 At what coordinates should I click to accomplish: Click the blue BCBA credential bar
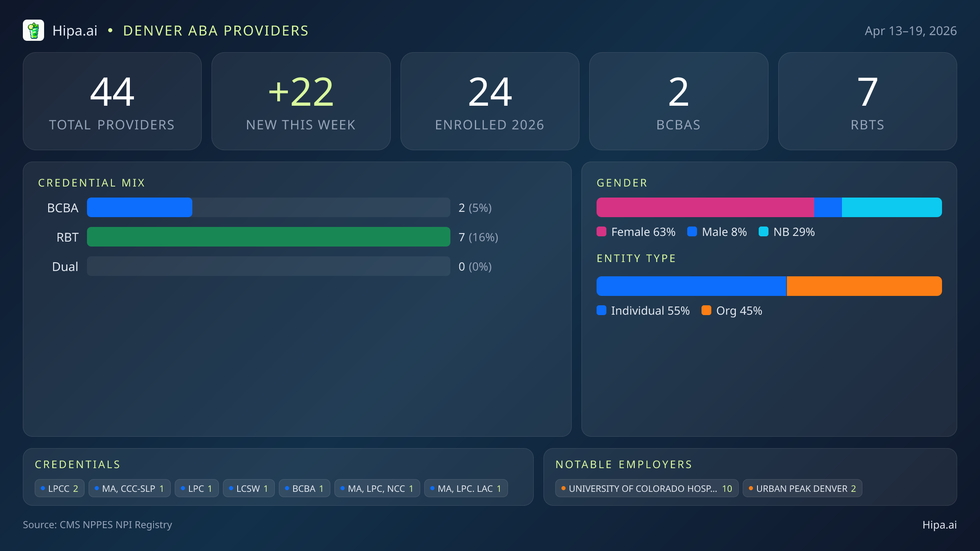pos(140,208)
